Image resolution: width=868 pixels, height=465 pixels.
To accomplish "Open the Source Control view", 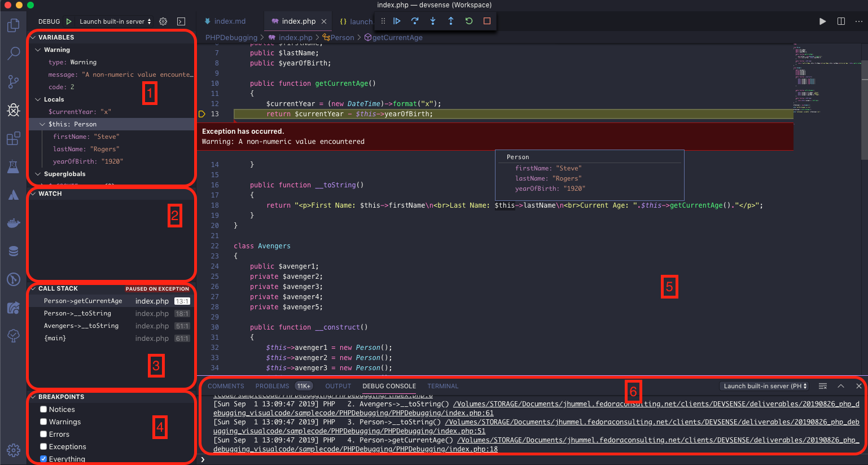I will (x=14, y=81).
